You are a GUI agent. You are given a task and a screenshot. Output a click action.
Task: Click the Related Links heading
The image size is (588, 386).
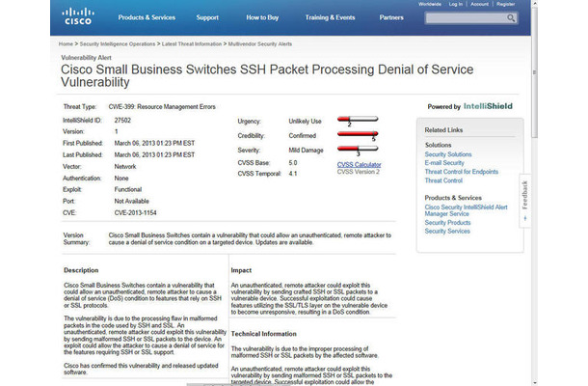click(443, 130)
